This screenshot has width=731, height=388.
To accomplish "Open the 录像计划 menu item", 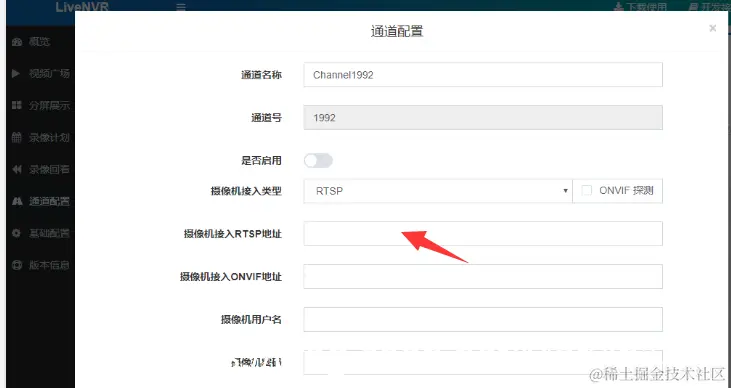I will click(x=49, y=137).
